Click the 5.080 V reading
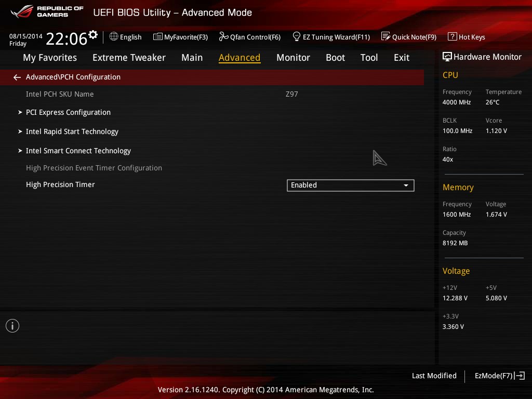This screenshot has width=532, height=399. (x=496, y=298)
